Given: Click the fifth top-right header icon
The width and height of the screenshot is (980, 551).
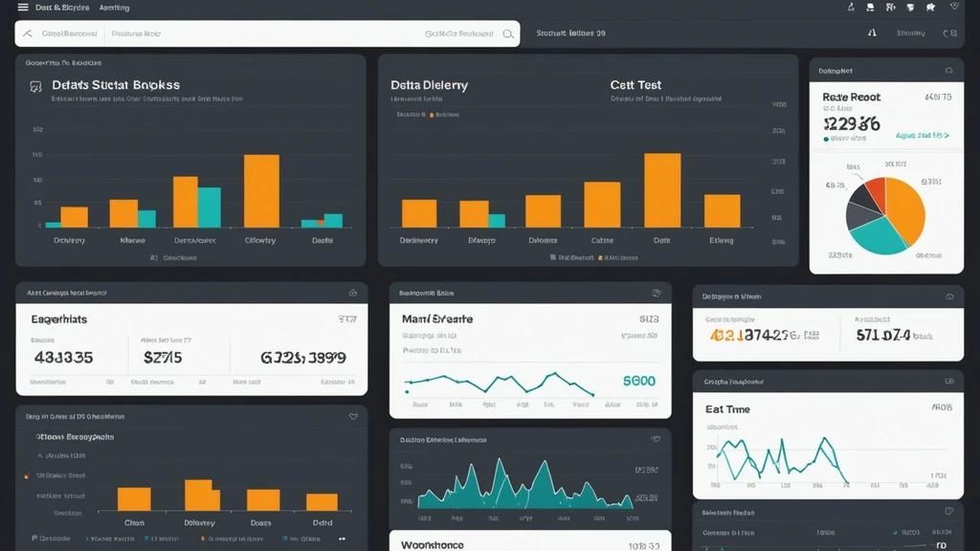Looking at the screenshot, I should coord(930,8).
